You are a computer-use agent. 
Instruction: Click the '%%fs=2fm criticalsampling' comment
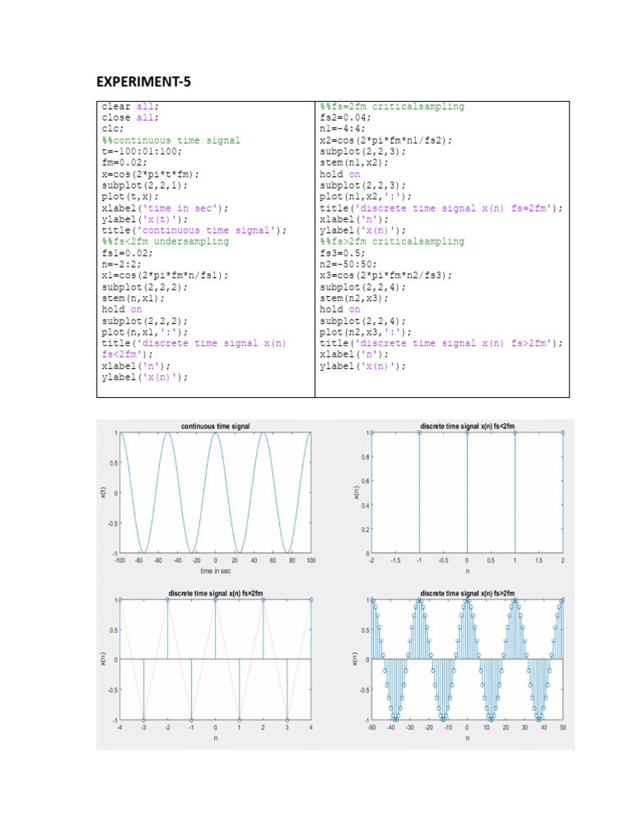click(x=392, y=107)
